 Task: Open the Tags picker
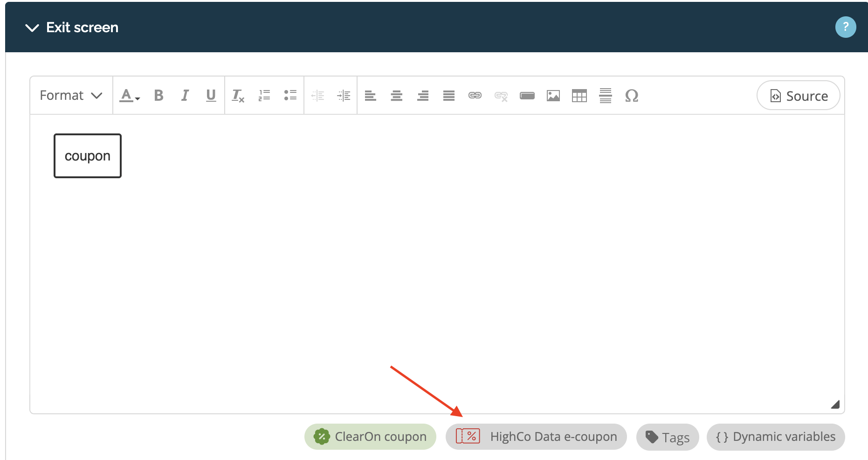click(x=668, y=437)
